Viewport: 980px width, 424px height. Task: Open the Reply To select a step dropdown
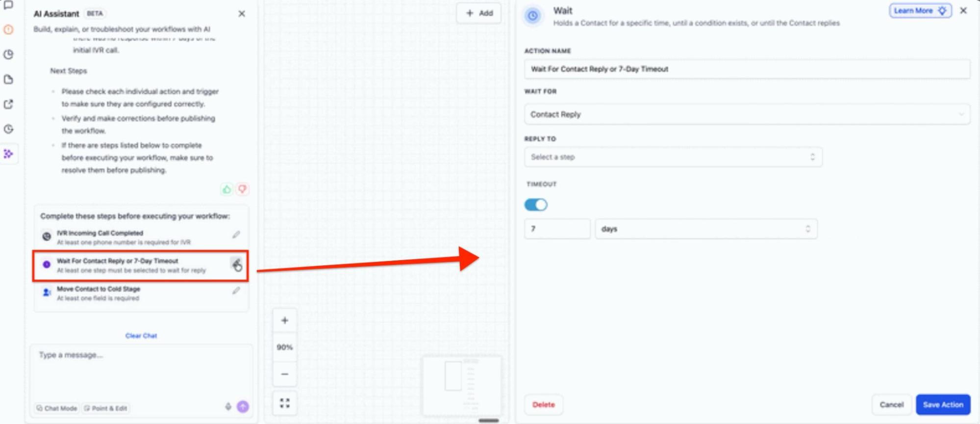tap(673, 157)
